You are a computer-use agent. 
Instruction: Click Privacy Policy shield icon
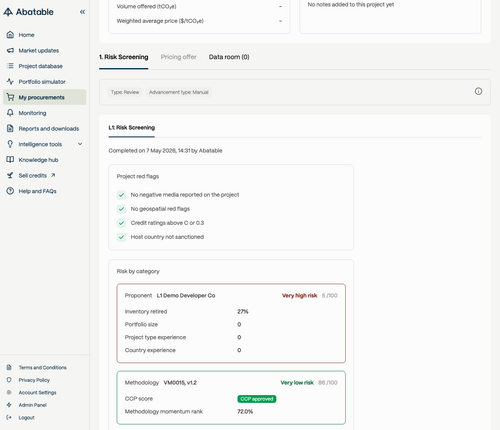[9, 380]
